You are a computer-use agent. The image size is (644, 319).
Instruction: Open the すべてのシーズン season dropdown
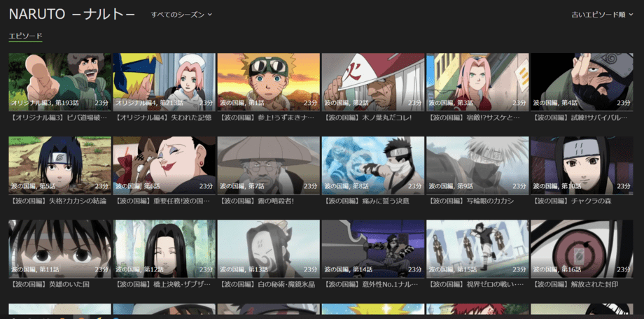[x=181, y=15]
